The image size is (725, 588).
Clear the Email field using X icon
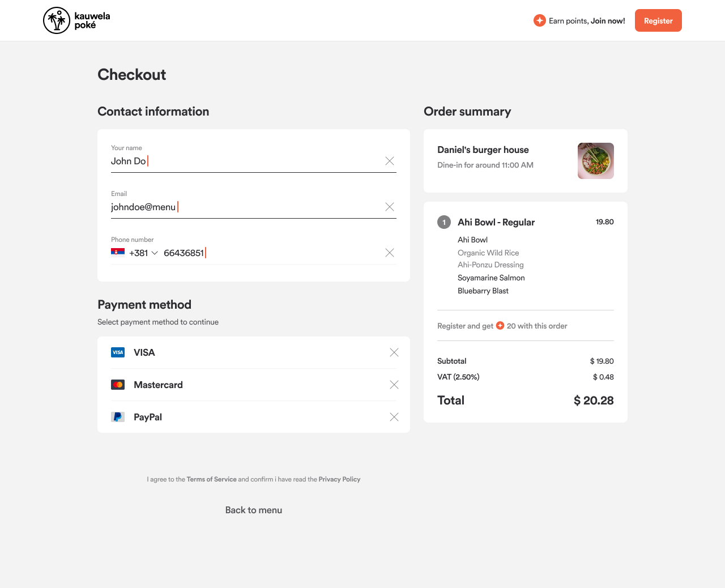390,207
